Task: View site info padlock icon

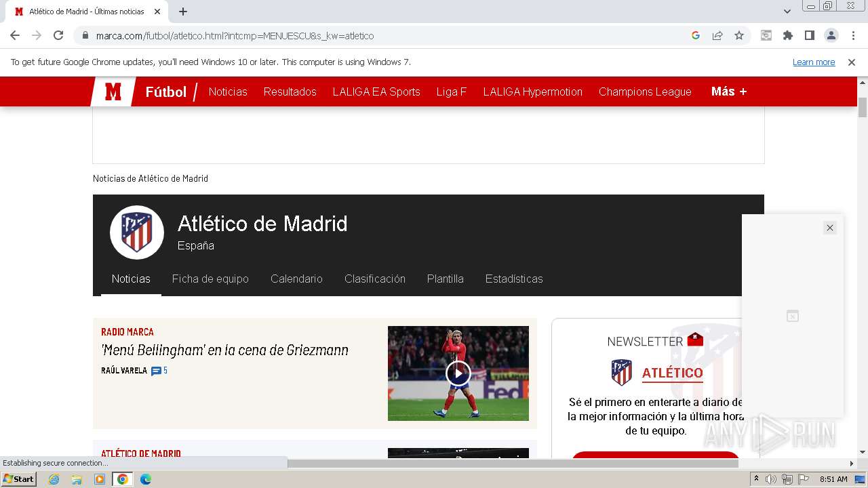Action: (x=85, y=35)
